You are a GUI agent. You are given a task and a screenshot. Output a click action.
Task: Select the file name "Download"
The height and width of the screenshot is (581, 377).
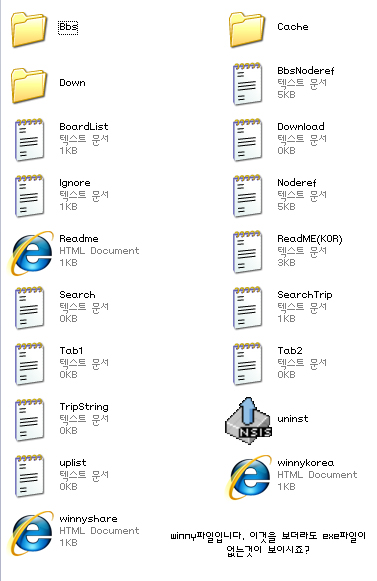[301, 127]
